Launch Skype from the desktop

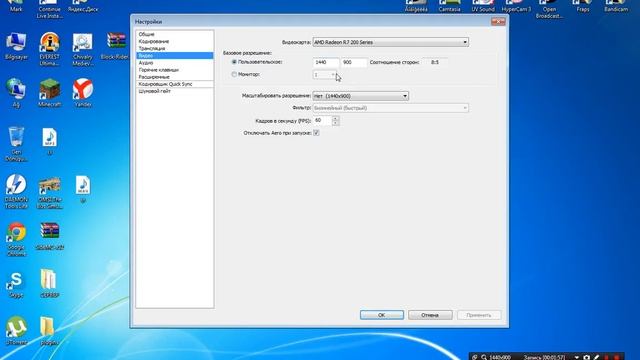16,284
